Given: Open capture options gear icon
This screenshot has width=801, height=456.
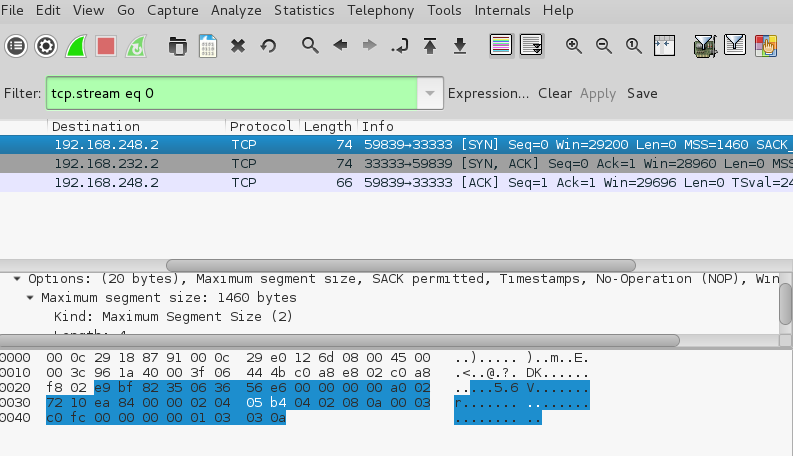Looking at the screenshot, I should point(46,46).
